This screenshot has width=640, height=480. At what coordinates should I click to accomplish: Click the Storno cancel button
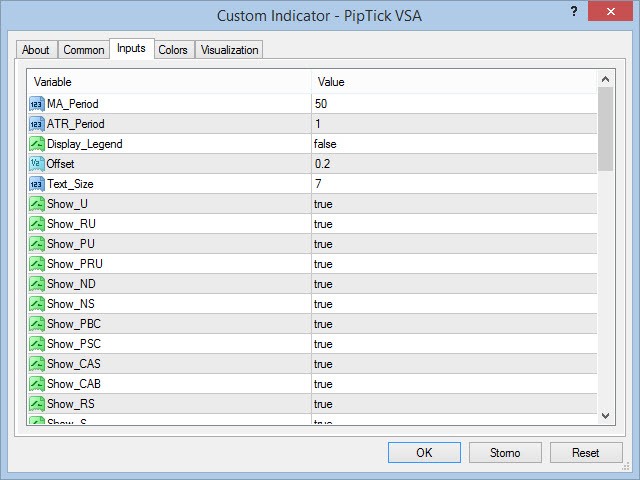505,452
